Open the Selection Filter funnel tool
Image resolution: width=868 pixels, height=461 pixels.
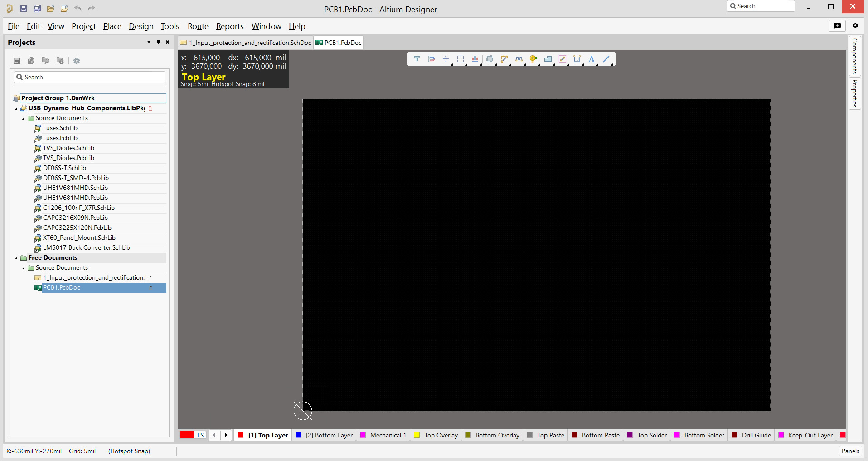[417, 59]
